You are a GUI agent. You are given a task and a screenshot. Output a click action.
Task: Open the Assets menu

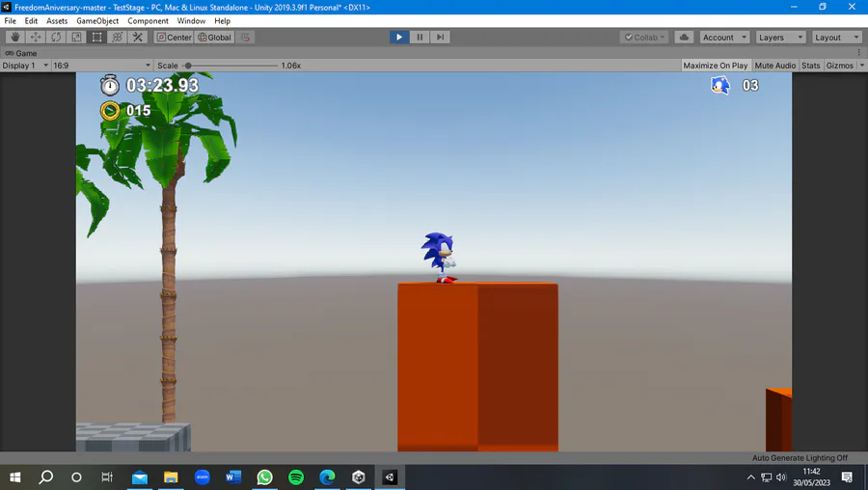point(57,21)
